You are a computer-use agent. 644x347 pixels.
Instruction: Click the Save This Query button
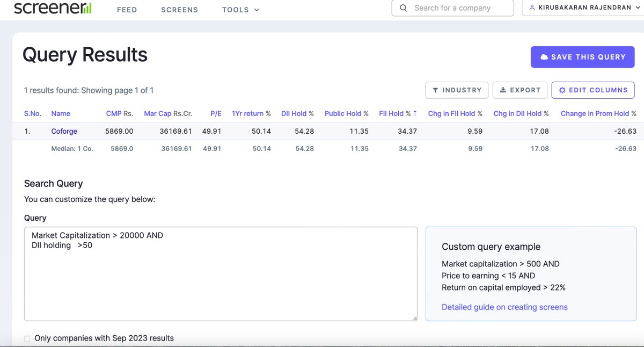583,57
